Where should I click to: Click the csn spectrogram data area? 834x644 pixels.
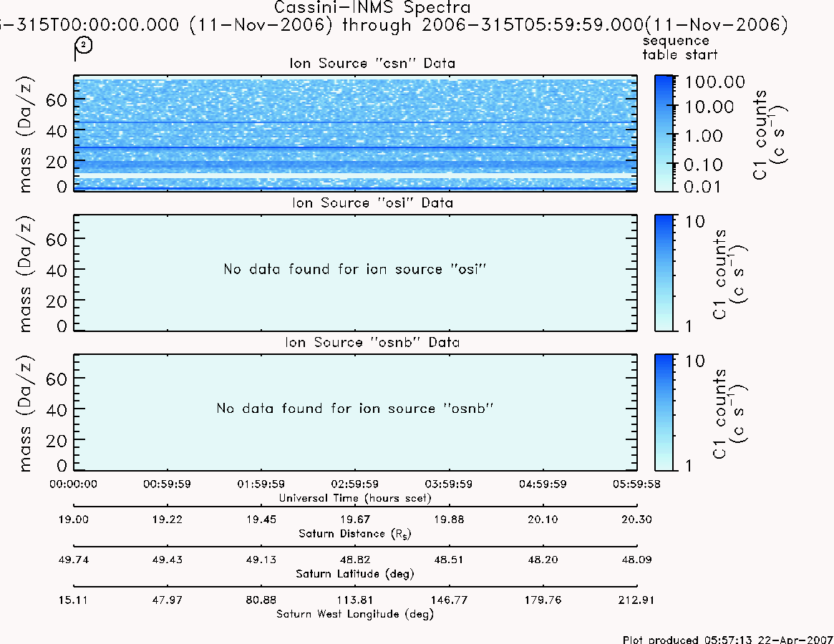[355, 134]
